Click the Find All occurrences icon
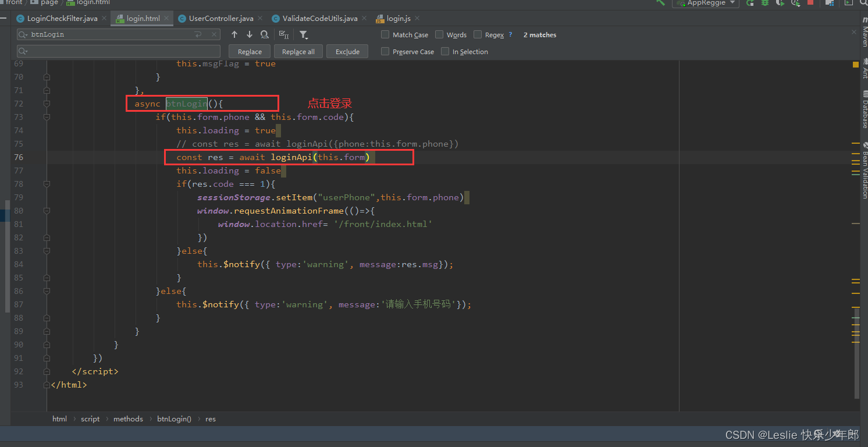The image size is (868, 447). (x=265, y=34)
